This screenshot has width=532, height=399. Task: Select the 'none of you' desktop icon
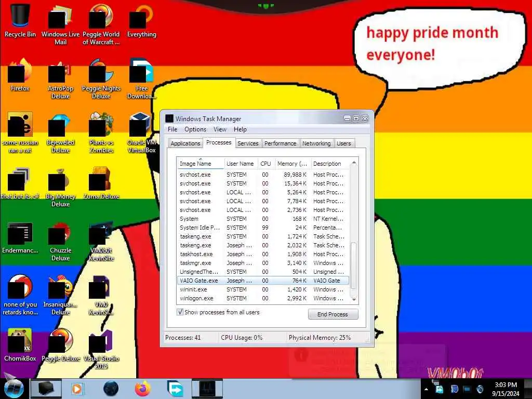tap(20, 295)
